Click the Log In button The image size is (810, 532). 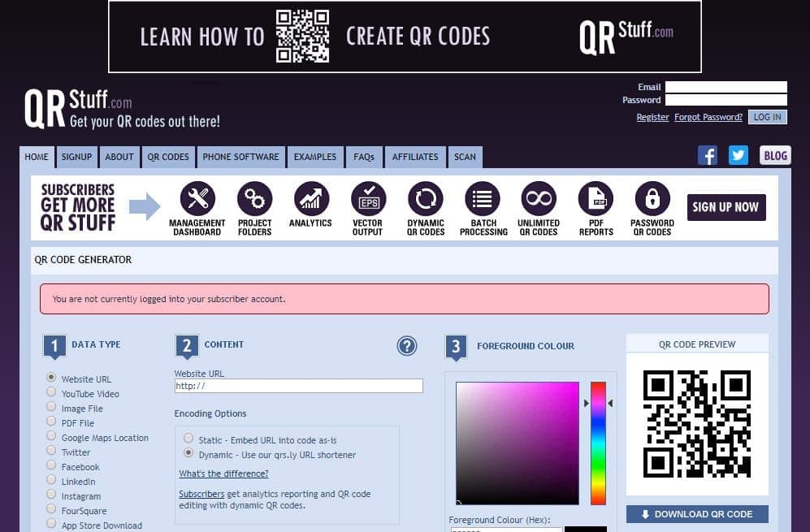[x=768, y=117]
